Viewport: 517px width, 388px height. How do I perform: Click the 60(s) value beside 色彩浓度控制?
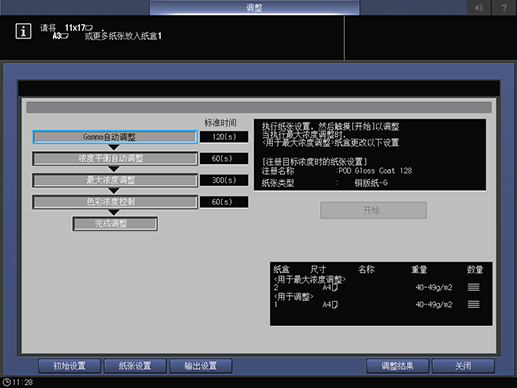224,202
